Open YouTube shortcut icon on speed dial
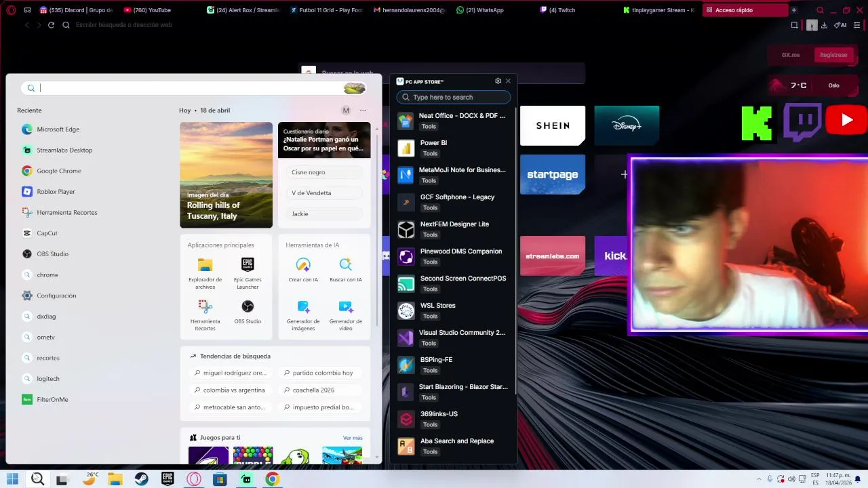 coord(847,121)
